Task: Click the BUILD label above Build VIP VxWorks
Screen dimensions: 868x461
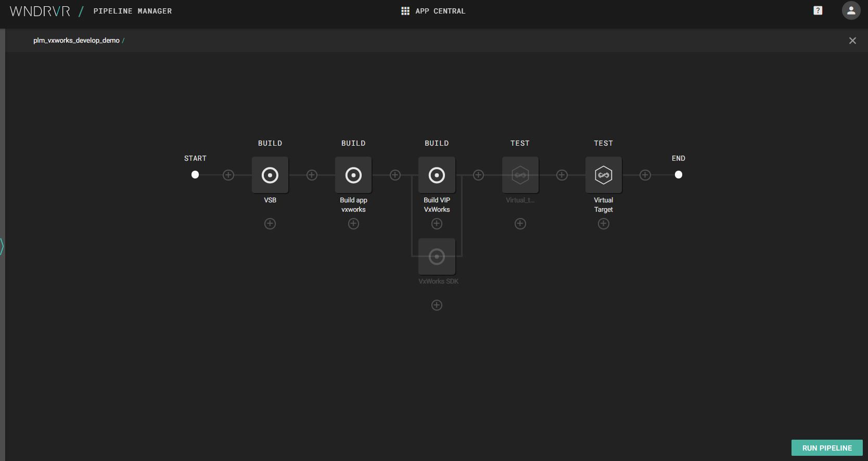Action: pyautogui.click(x=437, y=143)
